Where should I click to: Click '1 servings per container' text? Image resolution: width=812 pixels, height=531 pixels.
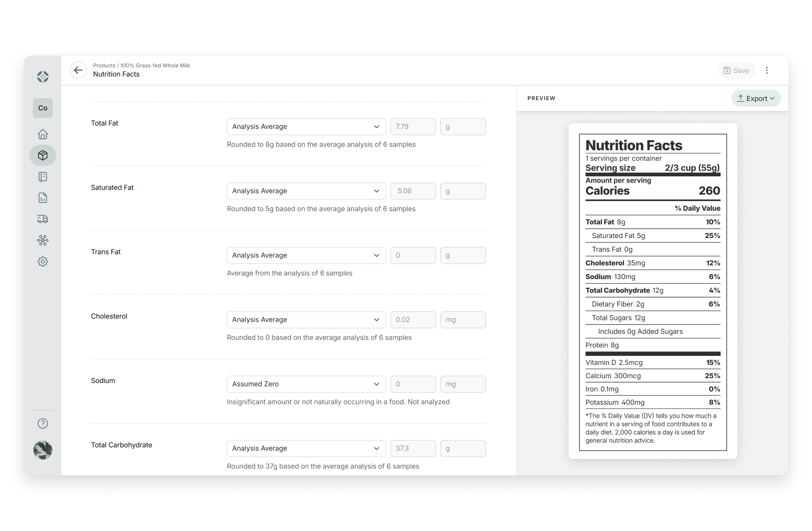coord(623,159)
